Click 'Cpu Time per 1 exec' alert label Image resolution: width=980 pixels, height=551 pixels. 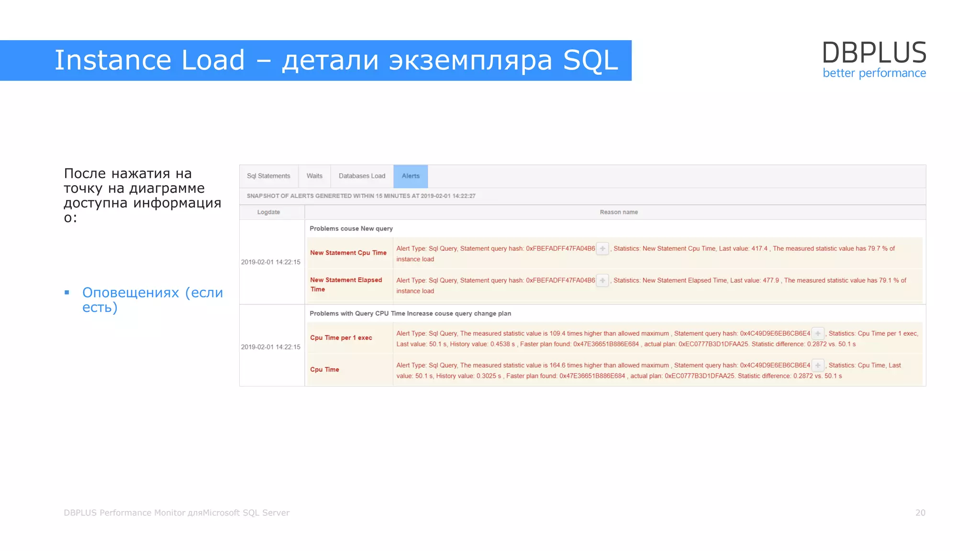[341, 338]
